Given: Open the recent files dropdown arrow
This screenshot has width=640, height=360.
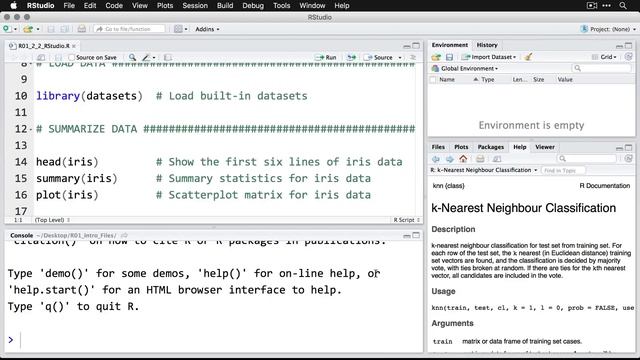Looking at the screenshot, I should click(x=38, y=29).
